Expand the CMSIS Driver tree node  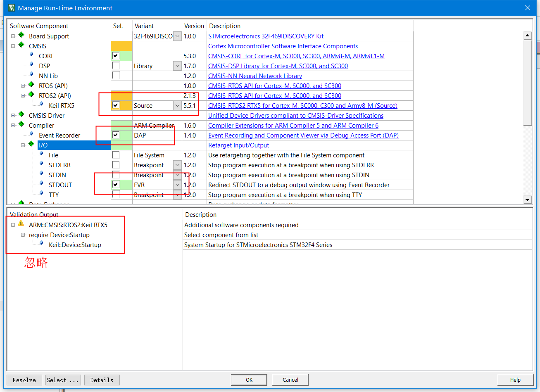click(x=13, y=116)
